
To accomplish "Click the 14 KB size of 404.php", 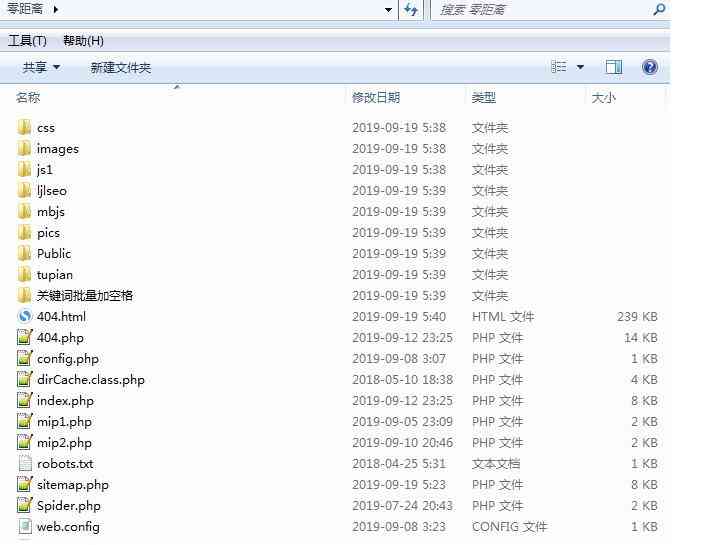I will [641, 337].
